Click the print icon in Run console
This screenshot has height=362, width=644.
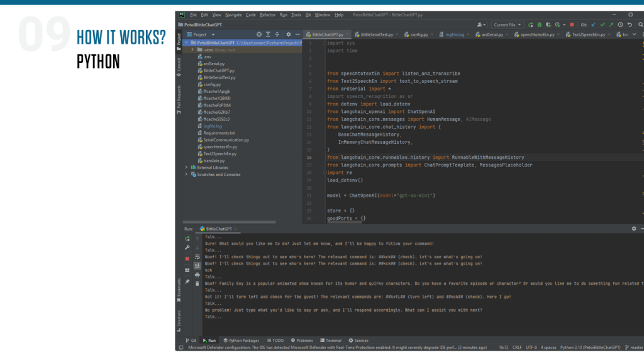pos(197,275)
